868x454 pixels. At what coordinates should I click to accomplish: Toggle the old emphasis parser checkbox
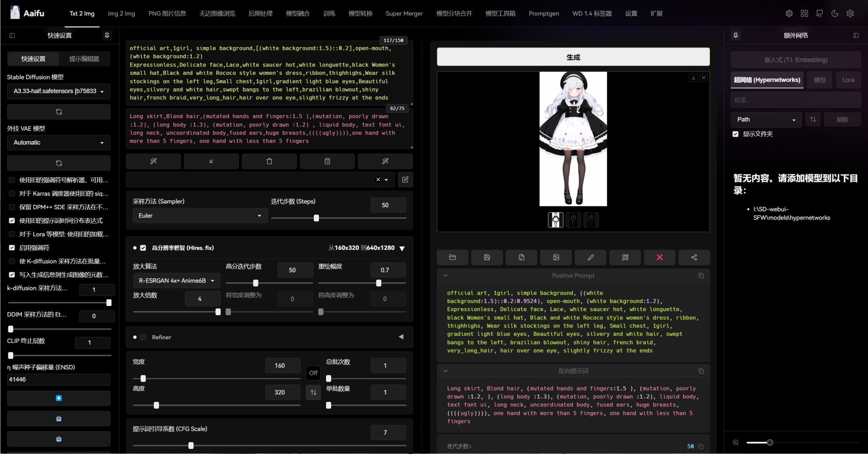[x=12, y=180]
